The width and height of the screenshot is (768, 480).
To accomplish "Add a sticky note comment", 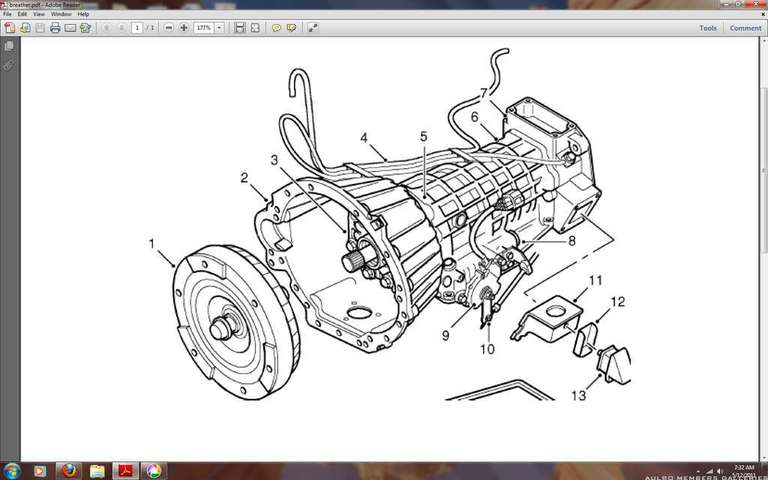I will point(276,28).
